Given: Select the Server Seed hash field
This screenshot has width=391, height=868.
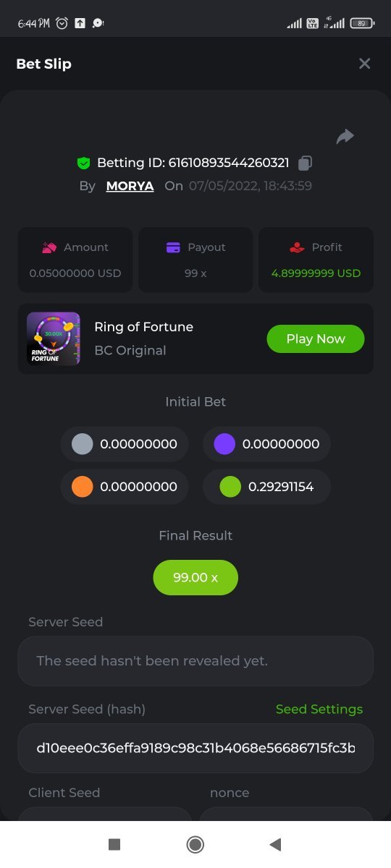Looking at the screenshot, I should pyautogui.click(x=195, y=748).
